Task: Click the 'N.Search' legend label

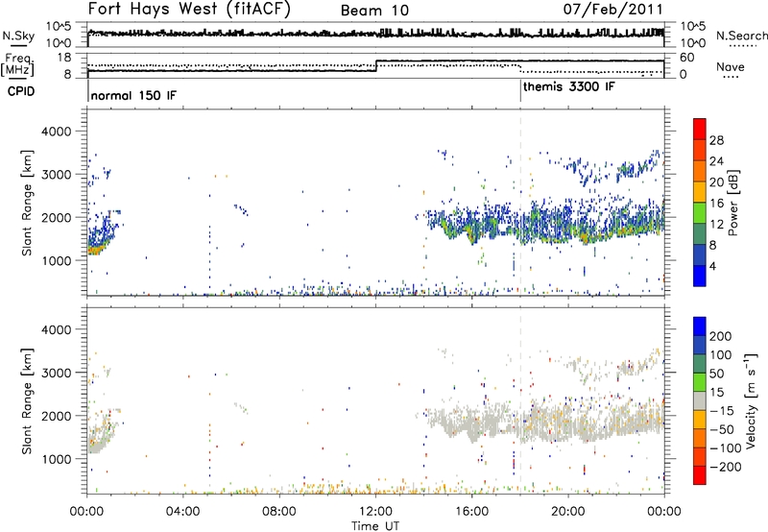Action: (x=741, y=36)
